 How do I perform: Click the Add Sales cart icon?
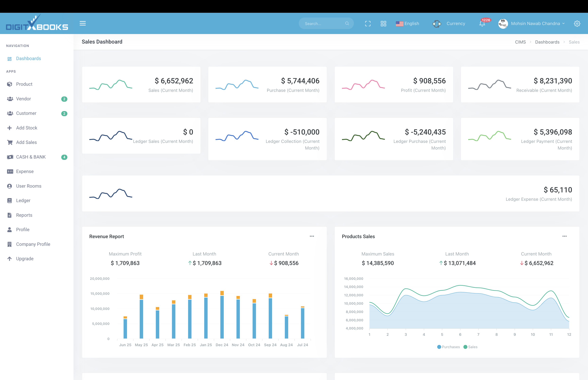[10, 142]
